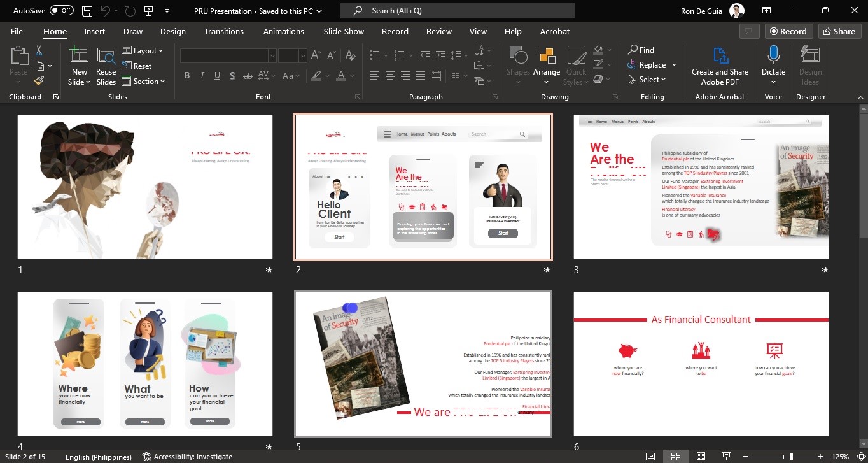
Task: Switch to the Insert tab
Action: [x=95, y=31]
